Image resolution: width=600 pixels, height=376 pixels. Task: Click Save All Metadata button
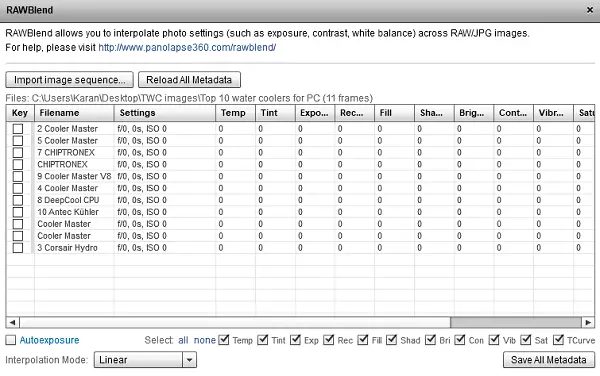[x=549, y=360]
